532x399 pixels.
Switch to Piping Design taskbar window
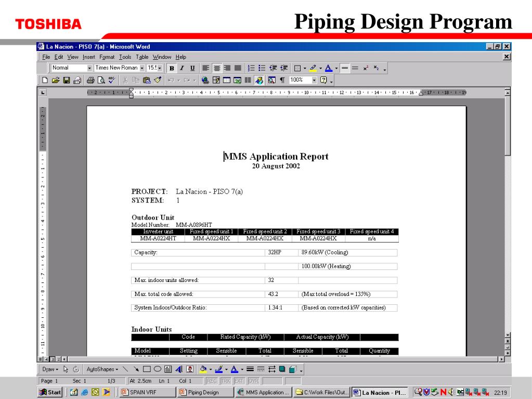click(x=205, y=392)
